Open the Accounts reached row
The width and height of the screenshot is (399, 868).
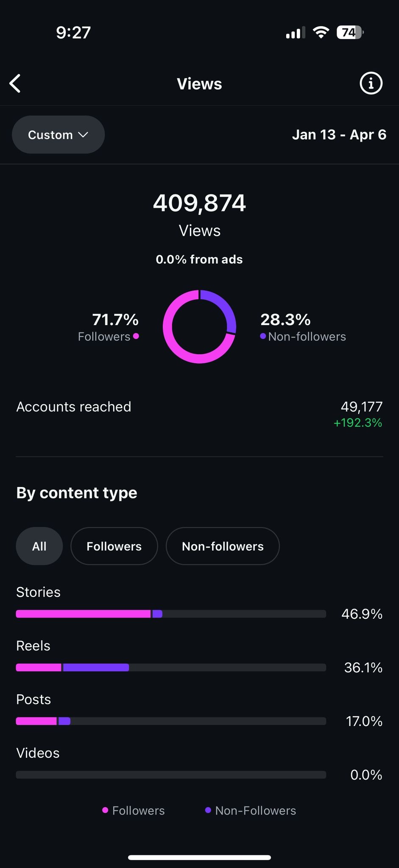coord(199,410)
